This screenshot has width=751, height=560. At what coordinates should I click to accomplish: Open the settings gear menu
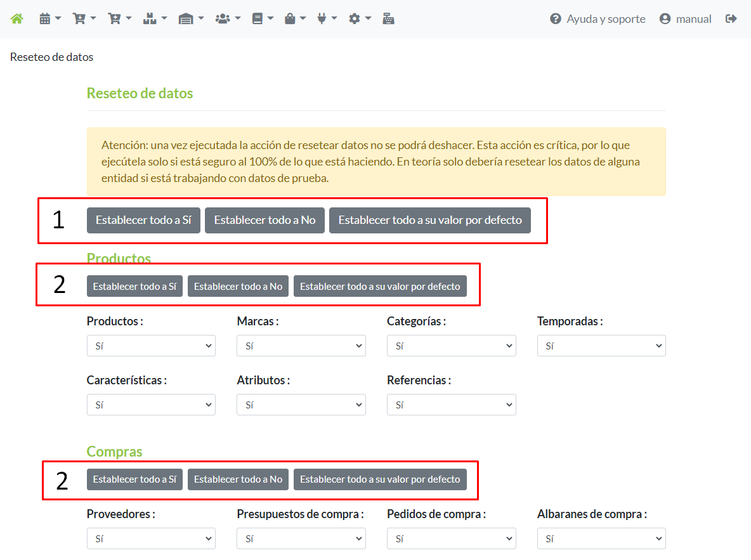pos(360,19)
